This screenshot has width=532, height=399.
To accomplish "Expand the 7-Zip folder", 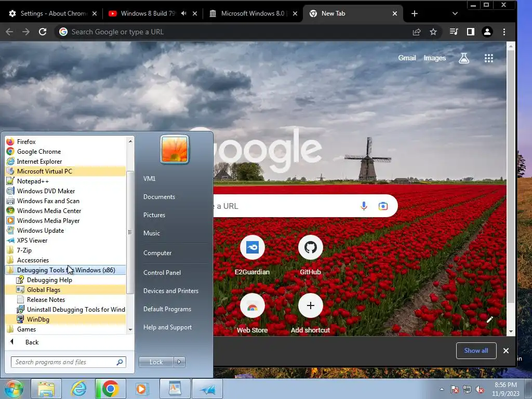I will tap(65, 250).
